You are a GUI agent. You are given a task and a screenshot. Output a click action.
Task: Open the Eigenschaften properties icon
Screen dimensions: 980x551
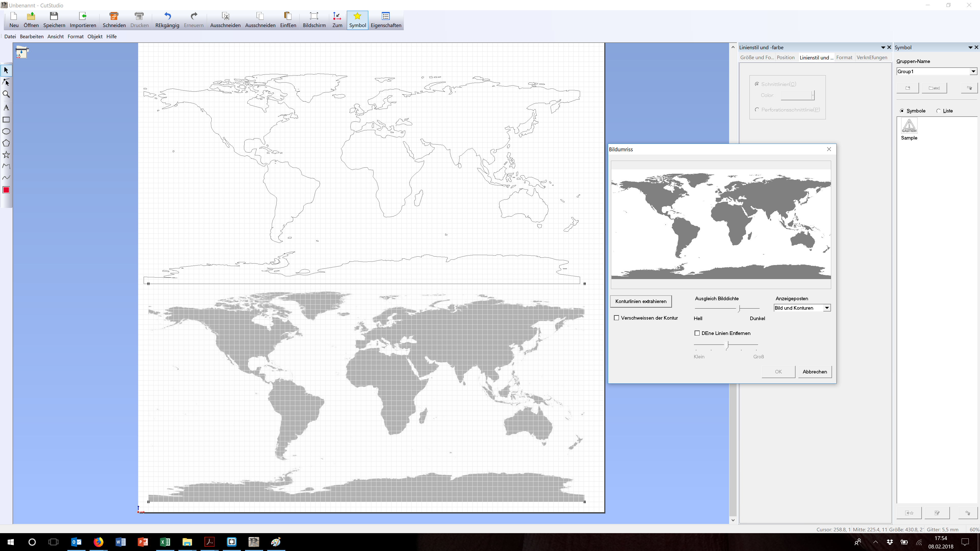pyautogui.click(x=385, y=20)
